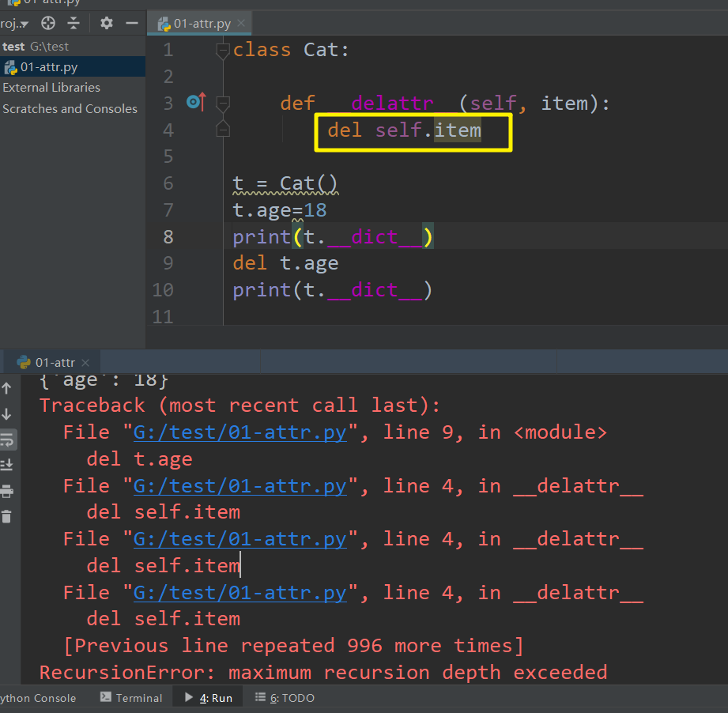Image resolution: width=728 pixels, height=713 pixels.
Task: Click the print icon in Run panel
Action: [x=7, y=491]
